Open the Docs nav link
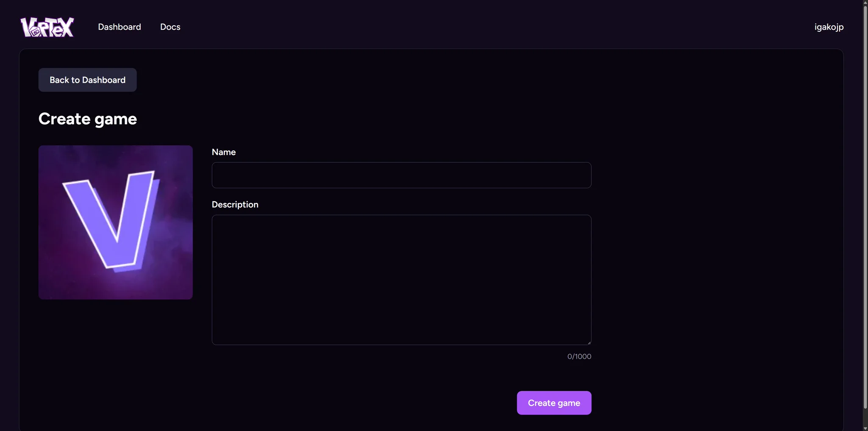This screenshot has width=868, height=431. point(170,27)
